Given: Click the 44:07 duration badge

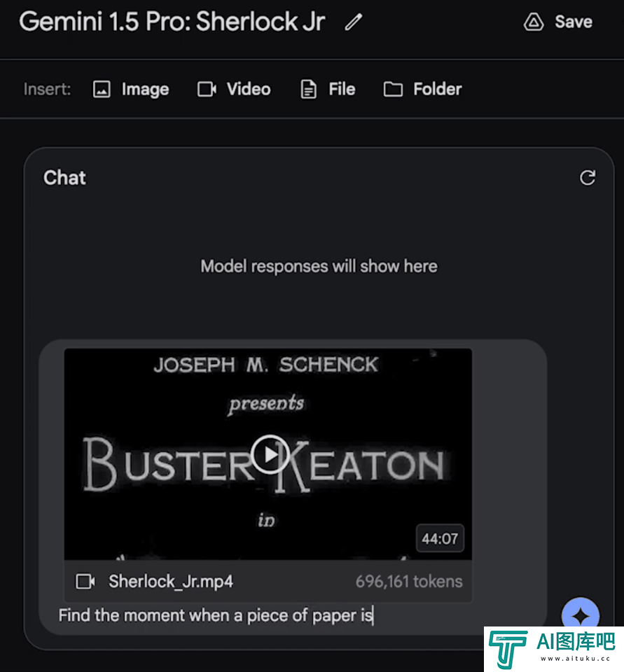Looking at the screenshot, I should point(440,538).
